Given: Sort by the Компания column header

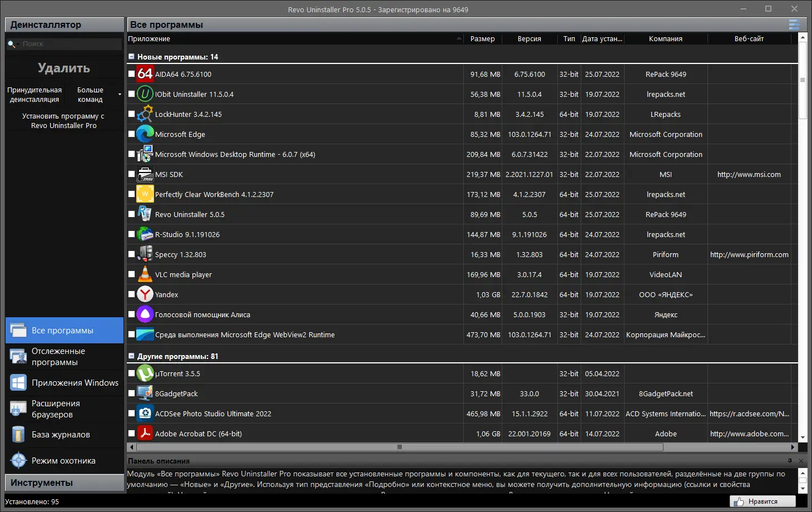Looking at the screenshot, I should 666,39.
